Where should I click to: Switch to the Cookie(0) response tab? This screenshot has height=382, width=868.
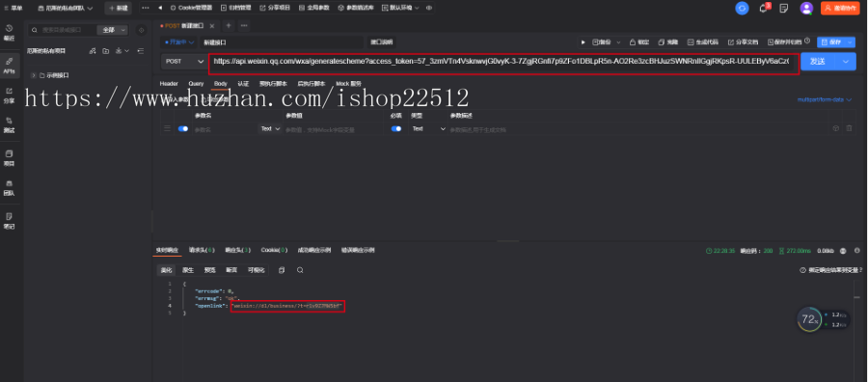coord(274,250)
